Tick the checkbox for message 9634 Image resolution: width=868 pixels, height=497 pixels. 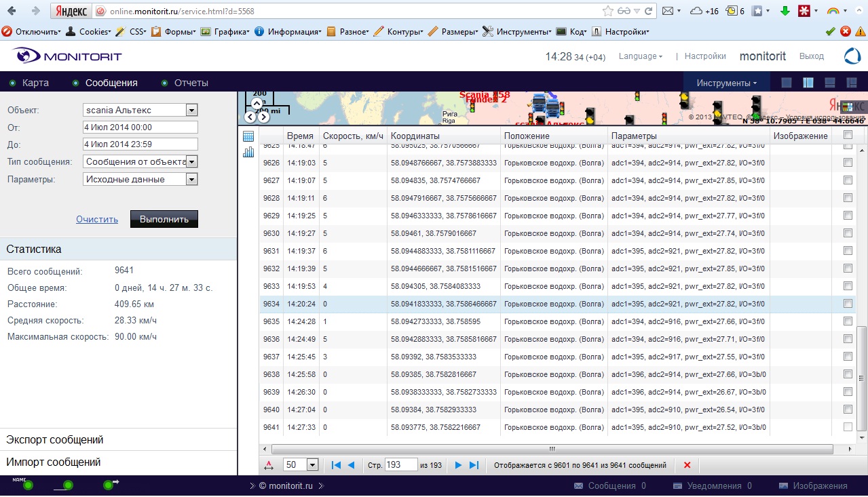[847, 304]
